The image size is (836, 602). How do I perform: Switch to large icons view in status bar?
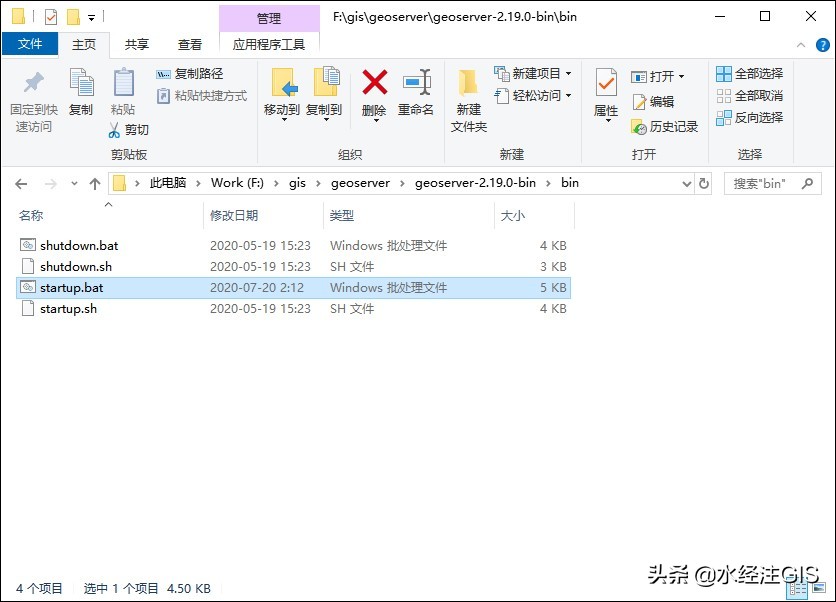[819, 588]
